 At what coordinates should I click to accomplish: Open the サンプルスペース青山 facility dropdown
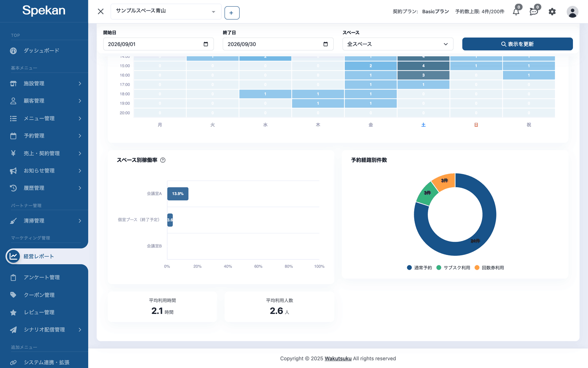click(x=166, y=11)
